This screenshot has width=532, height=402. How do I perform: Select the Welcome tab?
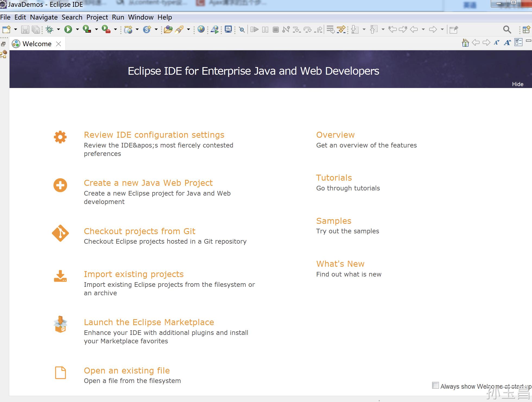37,43
